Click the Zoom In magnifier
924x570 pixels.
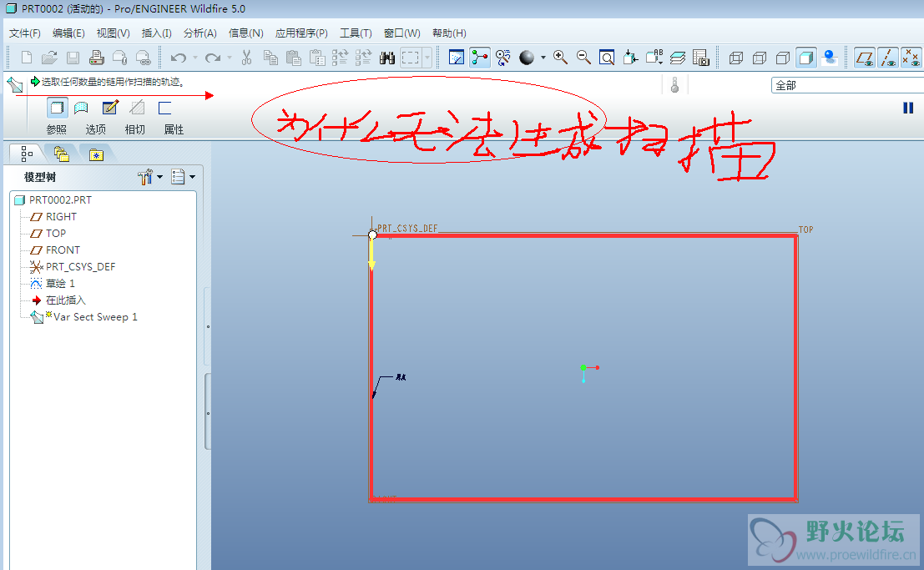click(560, 58)
